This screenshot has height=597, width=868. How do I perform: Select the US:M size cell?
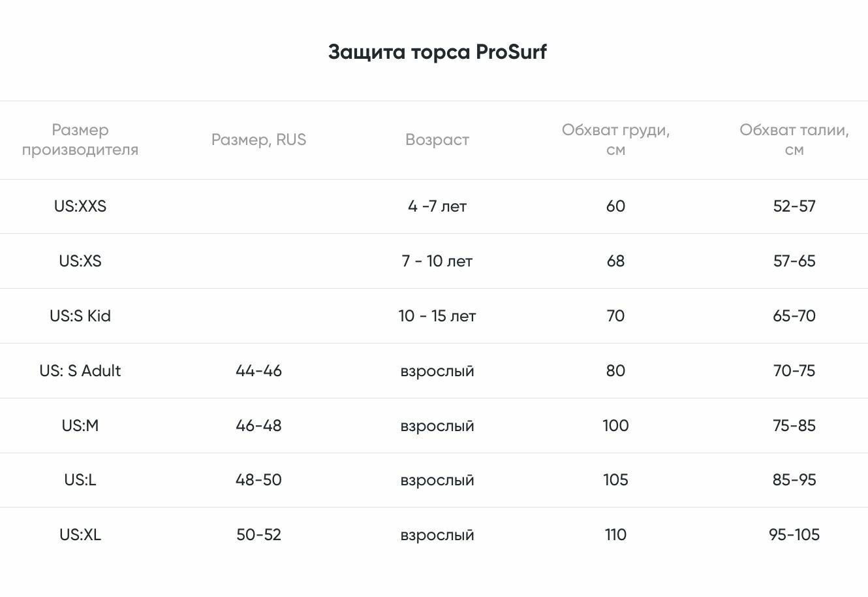click(80, 426)
